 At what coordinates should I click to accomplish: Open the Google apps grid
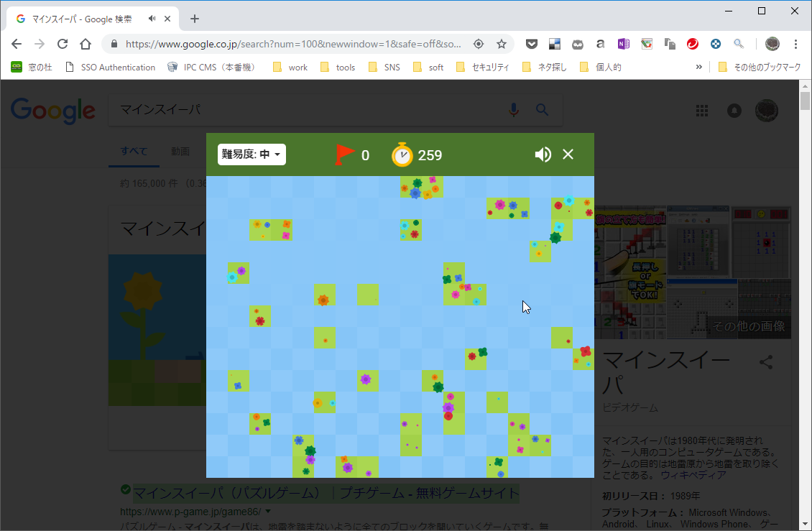(702, 111)
